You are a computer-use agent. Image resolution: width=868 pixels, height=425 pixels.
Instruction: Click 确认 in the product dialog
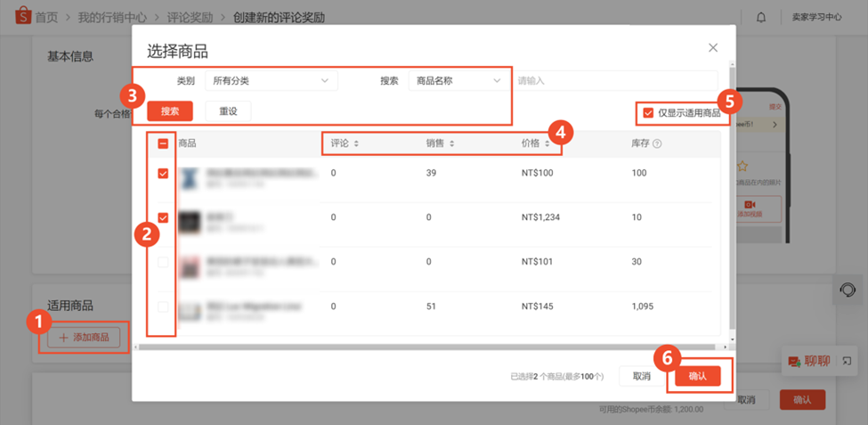(697, 376)
